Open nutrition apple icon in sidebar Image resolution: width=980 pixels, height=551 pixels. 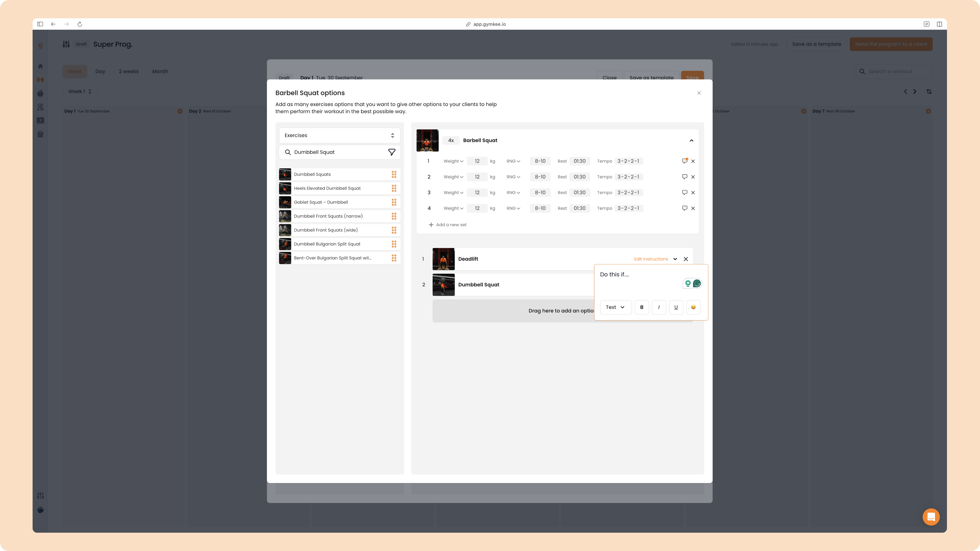coord(40,93)
